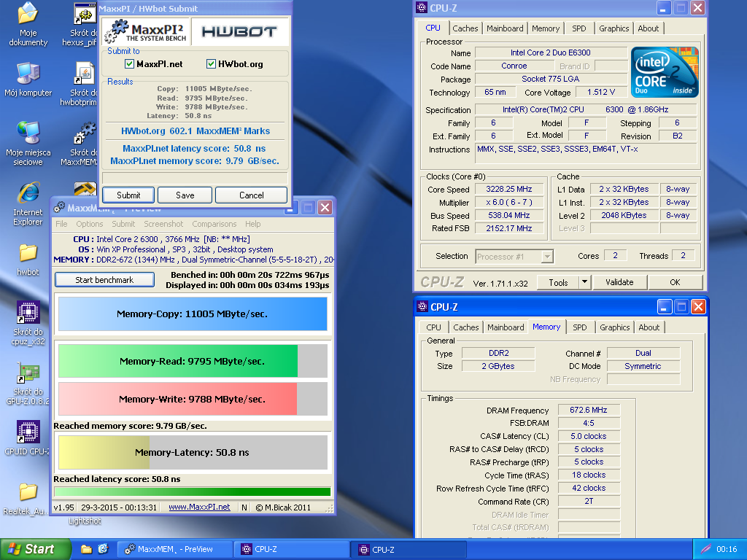
Task: Click the quick launch folder icon in taskbar
Action: coord(86,549)
